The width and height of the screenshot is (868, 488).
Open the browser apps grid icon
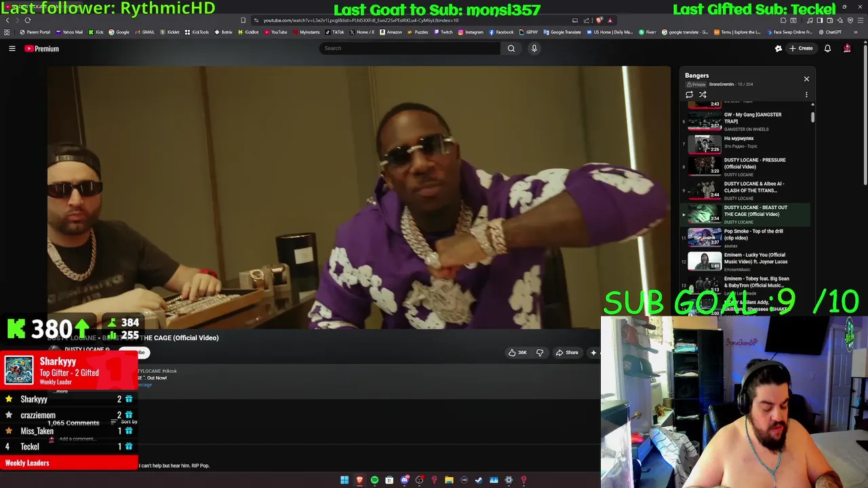click(7, 32)
